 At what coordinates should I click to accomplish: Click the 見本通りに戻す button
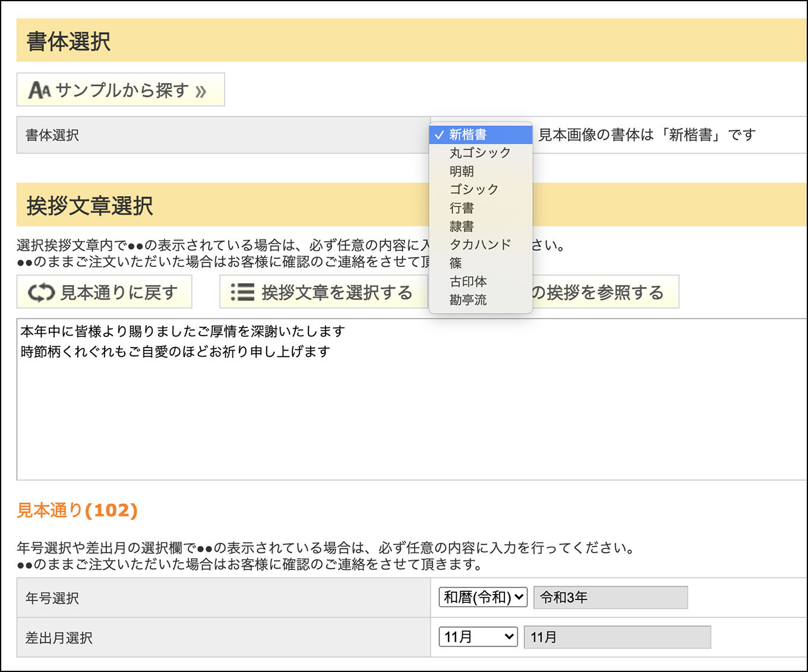(105, 292)
